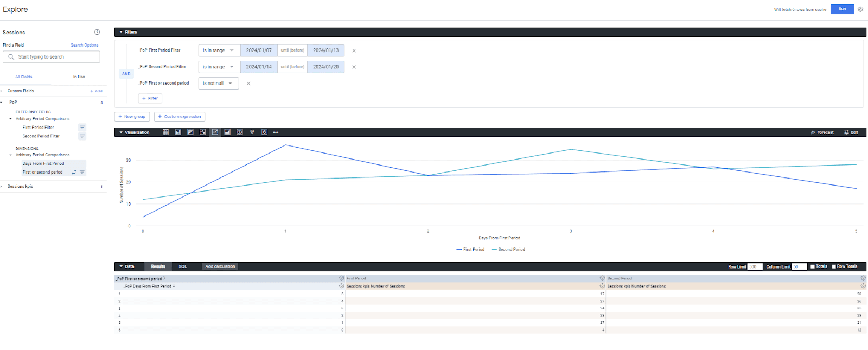Viewport: 868px width, 350px height.
Task: Remove the First or second period filter
Action: (x=248, y=84)
